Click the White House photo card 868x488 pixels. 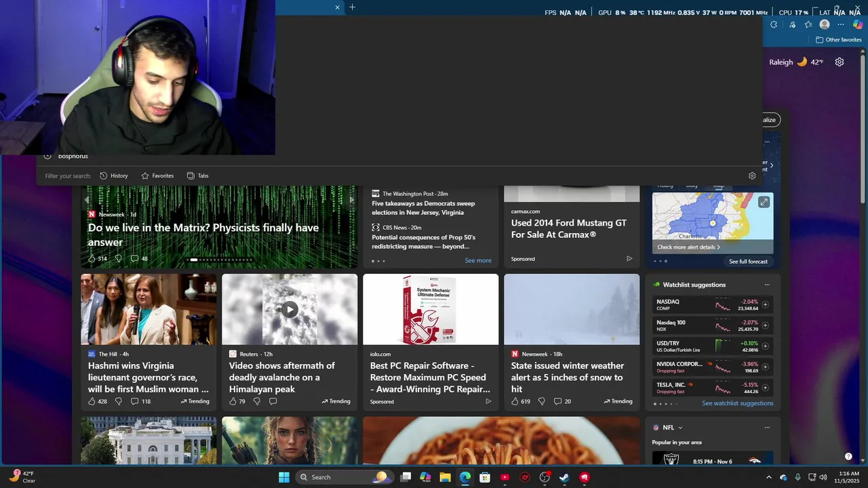(149, 441)
